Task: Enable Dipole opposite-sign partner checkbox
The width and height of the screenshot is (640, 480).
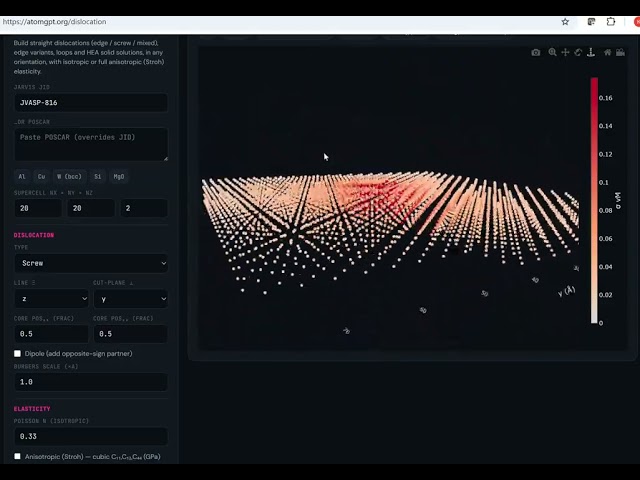Action: pyautogui.click(x=17, y=353)
